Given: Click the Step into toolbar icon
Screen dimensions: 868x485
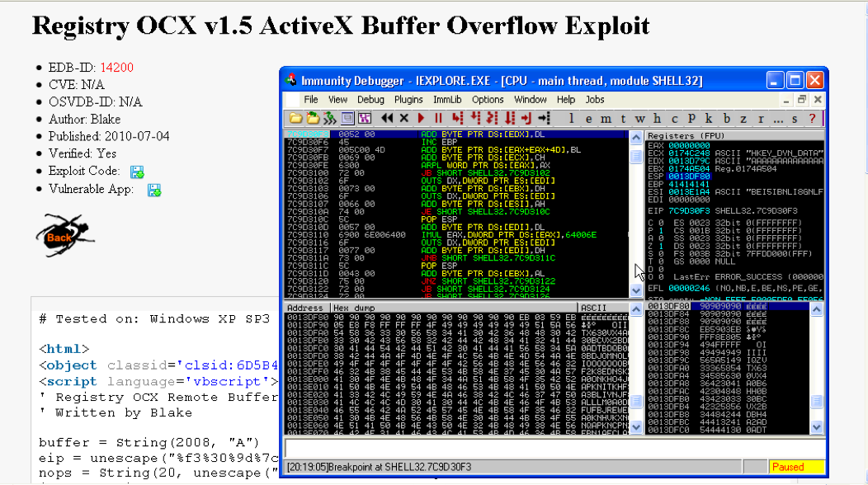Looking at the screenshot, I should click(x=457, y=118).
